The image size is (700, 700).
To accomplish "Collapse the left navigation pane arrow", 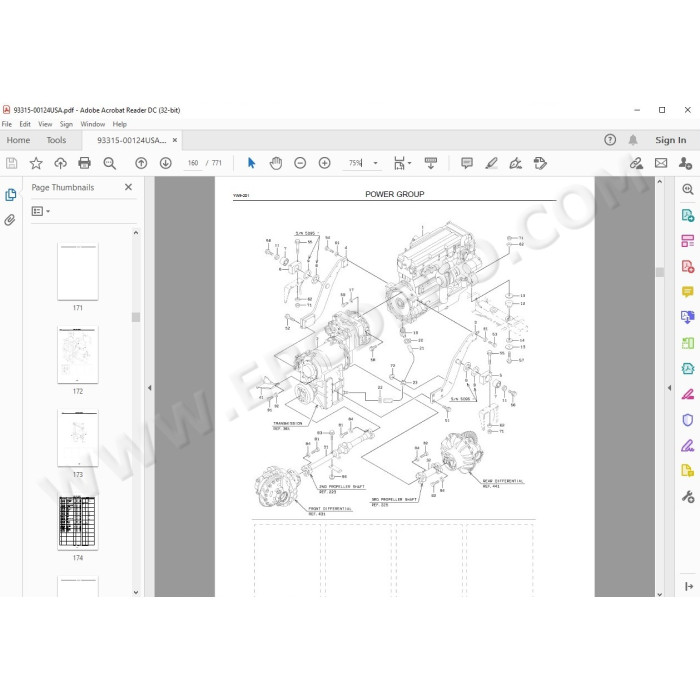I will [x=150, y=388].
